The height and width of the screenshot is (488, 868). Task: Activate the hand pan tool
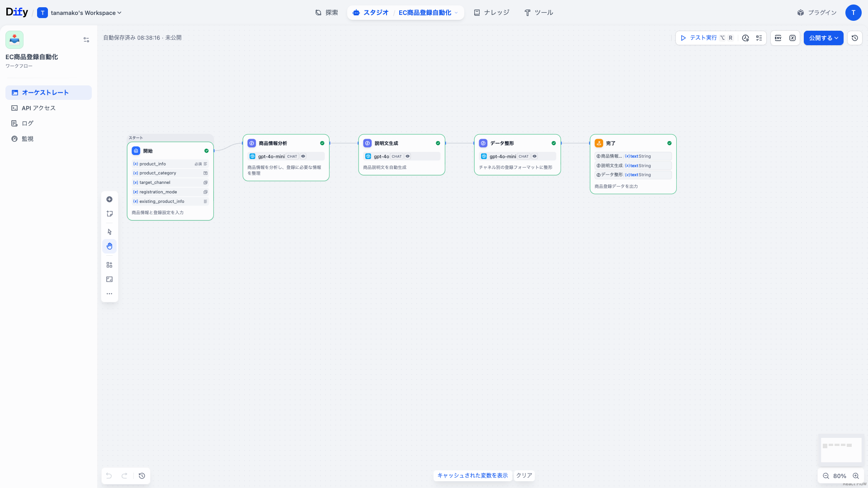(x=109, y=246)
